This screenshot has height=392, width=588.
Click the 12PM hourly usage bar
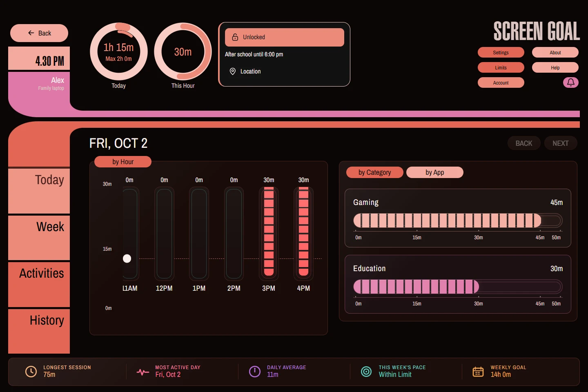164,233
